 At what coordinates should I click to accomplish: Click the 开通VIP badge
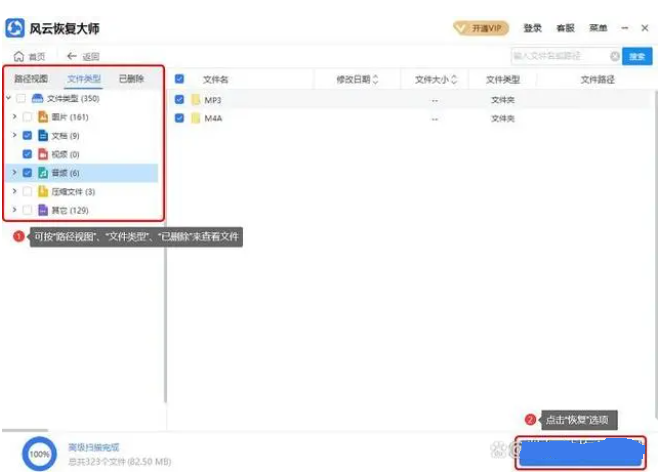481,28
